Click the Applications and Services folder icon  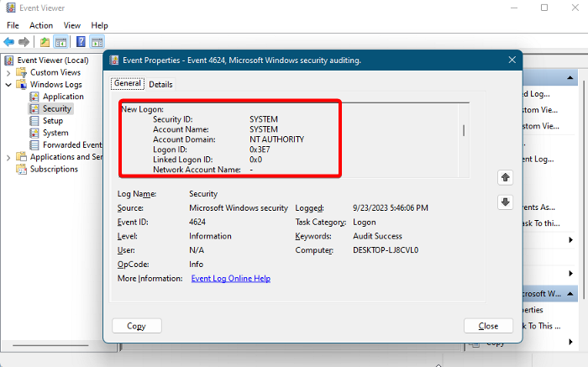(x=22, y=157)
